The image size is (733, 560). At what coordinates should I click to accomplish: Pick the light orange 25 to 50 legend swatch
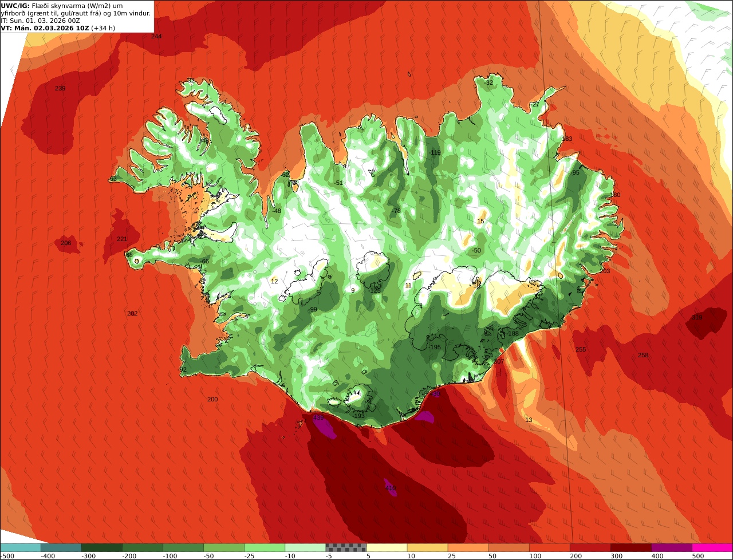[x=468, y=548]
